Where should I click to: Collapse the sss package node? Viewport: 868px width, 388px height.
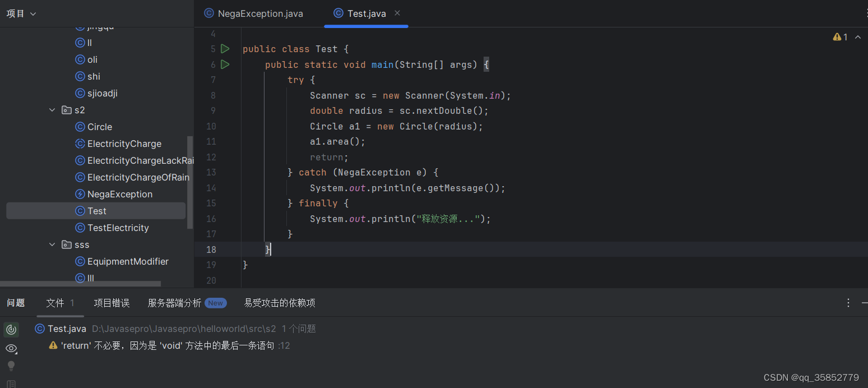pos(52,244)
